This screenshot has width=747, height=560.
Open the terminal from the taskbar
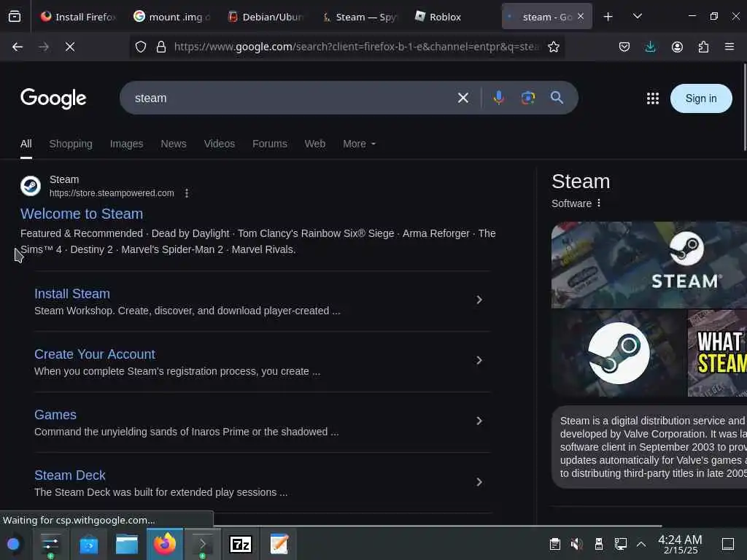(203, 544)
